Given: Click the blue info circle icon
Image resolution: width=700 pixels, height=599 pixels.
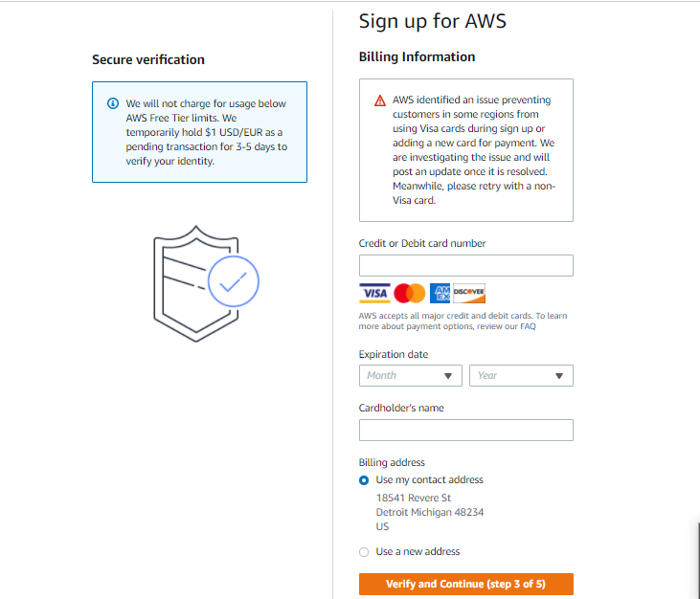Looking at the screenshot, I should (x=113, y=103).
